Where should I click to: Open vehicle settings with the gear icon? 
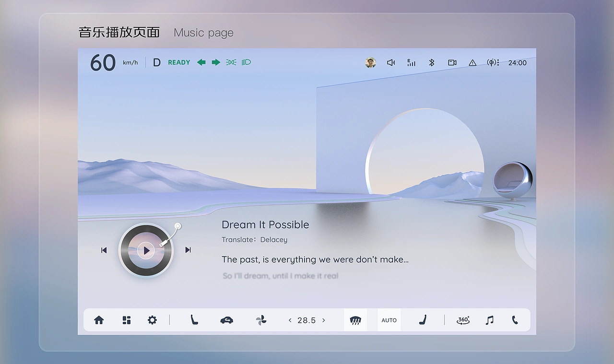(x=152, y=320)
